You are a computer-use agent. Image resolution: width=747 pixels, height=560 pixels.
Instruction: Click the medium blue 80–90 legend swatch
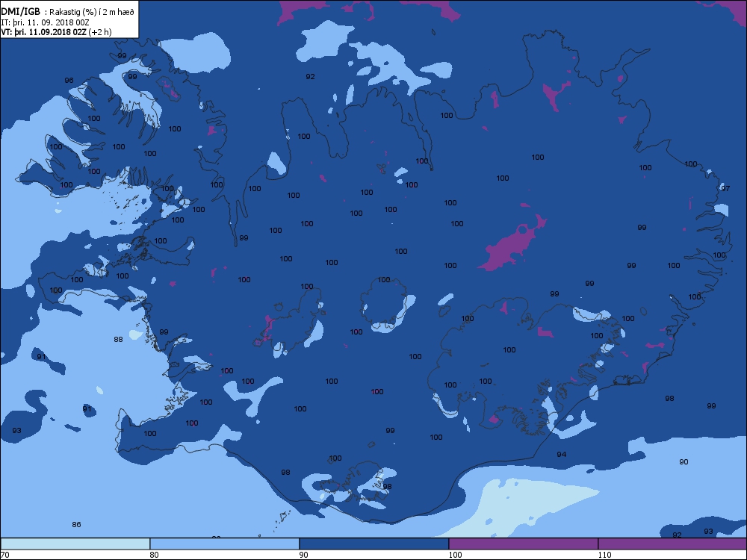point(224,544)
